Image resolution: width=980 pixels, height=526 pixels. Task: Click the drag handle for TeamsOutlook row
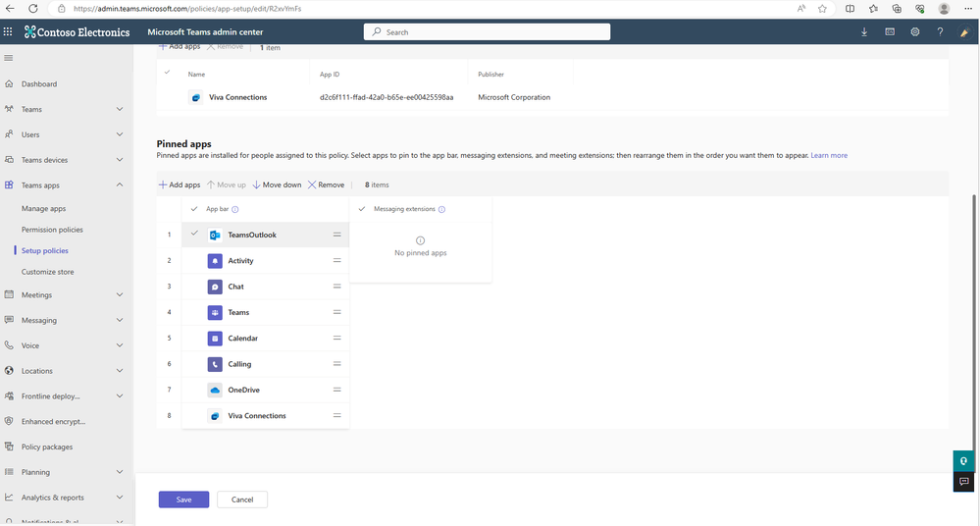pyautogui.click(x=336, y=236)
